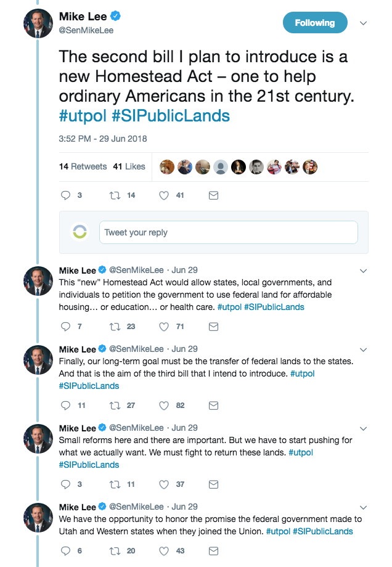Toggle the Following button for Mike Lee
This screenshot has width=392, height=567.
tap(315, 23)
